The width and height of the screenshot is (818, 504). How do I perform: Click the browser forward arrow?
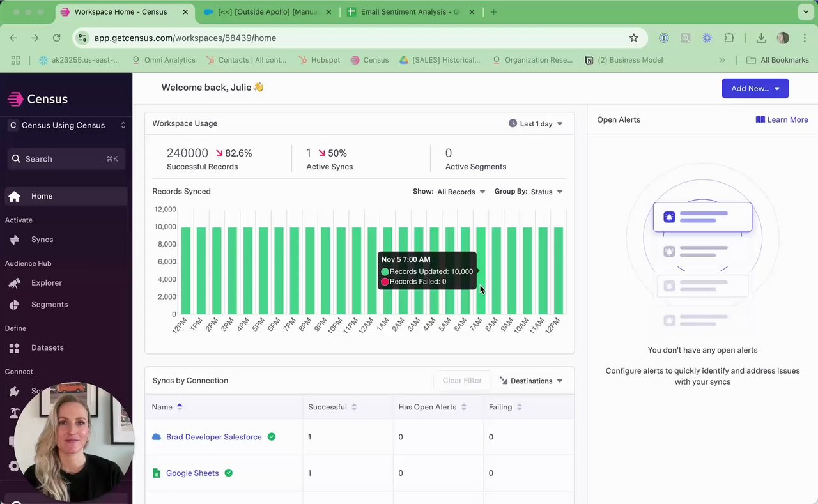pos(35,38)
